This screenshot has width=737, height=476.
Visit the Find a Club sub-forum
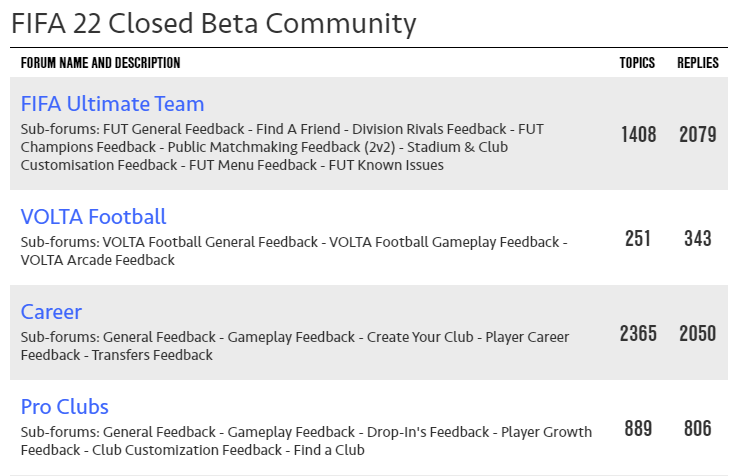(329, 450)
